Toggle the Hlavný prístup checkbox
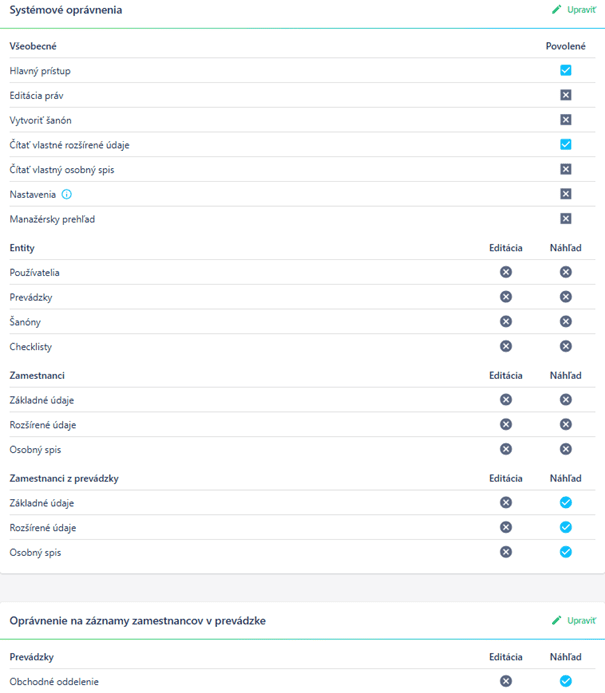 click(566, 70)
